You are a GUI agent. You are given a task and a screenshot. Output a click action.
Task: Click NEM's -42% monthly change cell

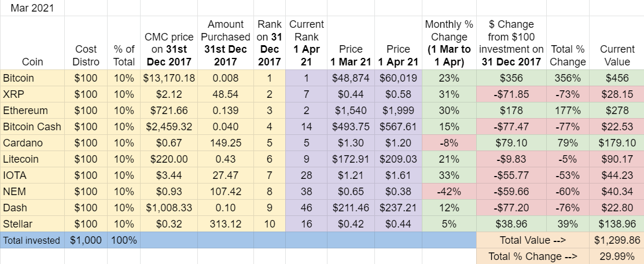tap(449, 190)
